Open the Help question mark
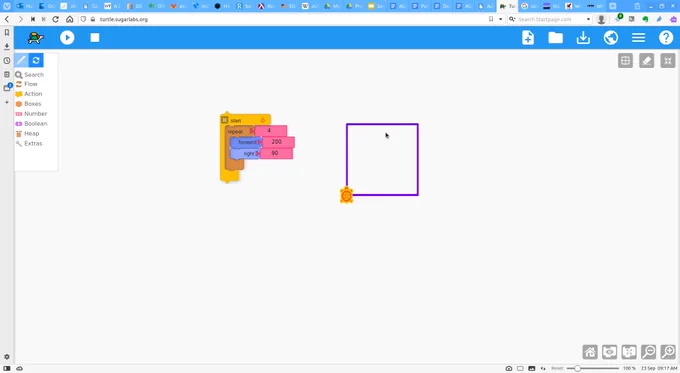The width and height of the screenshot is (680, 373). 666,38
